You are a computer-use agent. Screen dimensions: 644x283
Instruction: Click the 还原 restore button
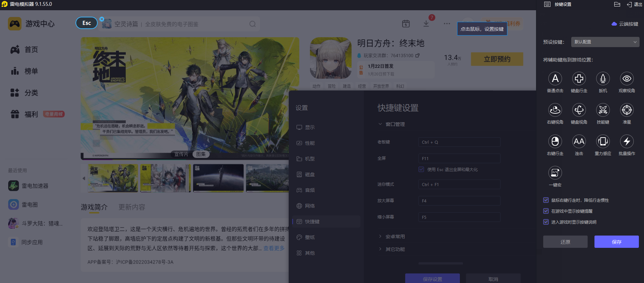tap(565, 242)
